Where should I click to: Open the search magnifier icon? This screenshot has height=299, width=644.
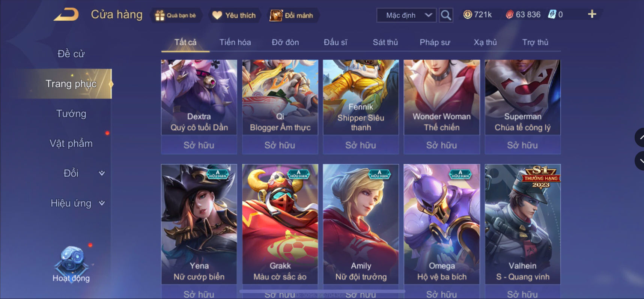(x=446, y=15)
